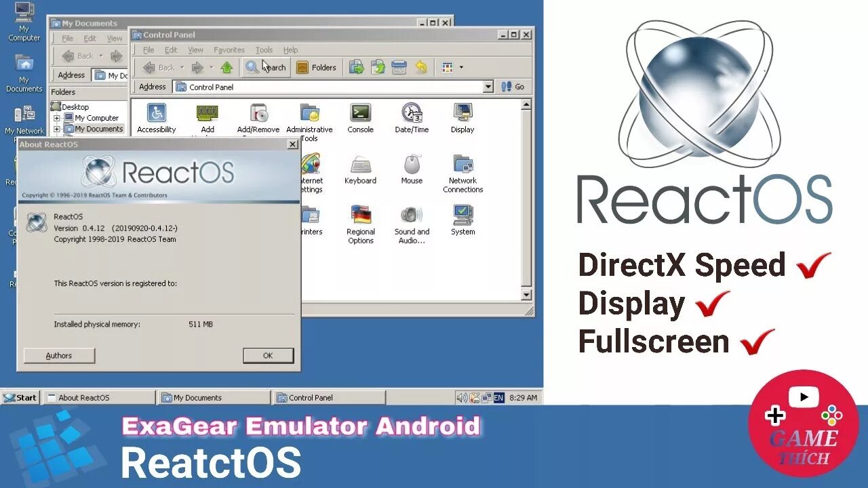Toggle the Folders sidebar pane

(x=317, y=67)
